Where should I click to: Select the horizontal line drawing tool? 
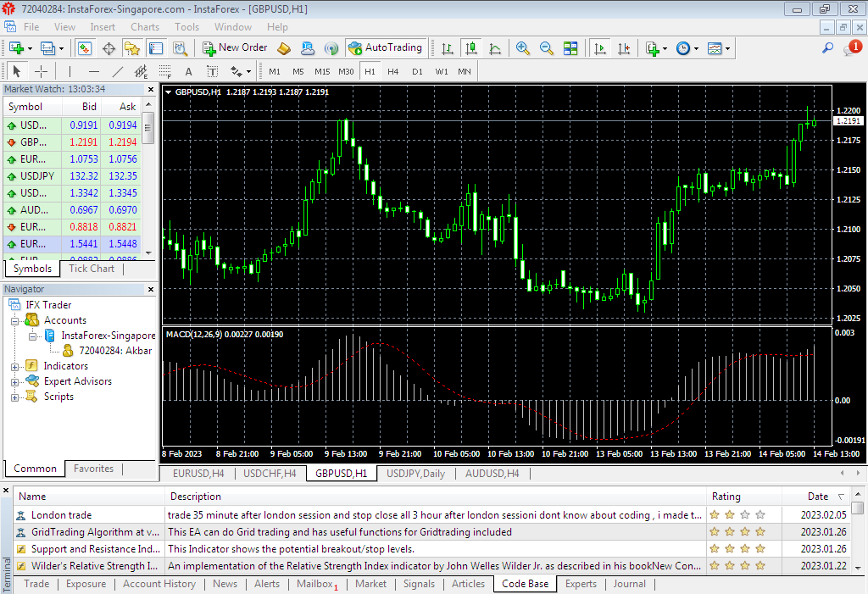click(x=93, y=71)
